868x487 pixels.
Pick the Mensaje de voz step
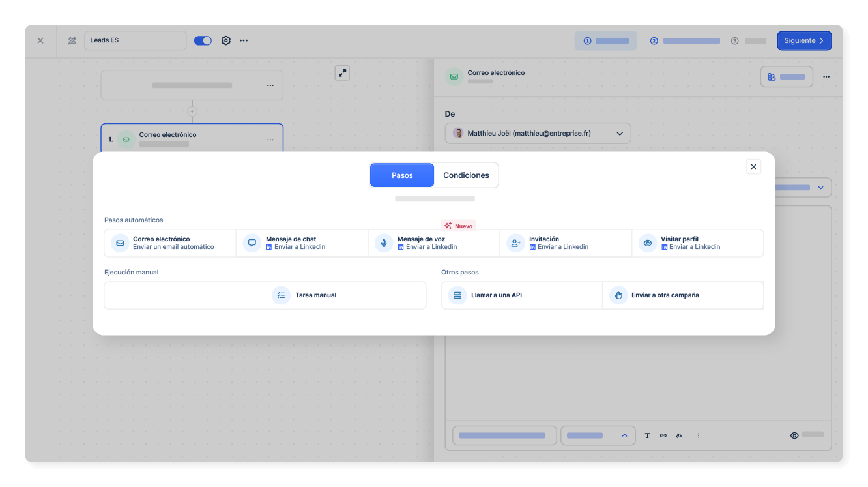coord(433,243)
